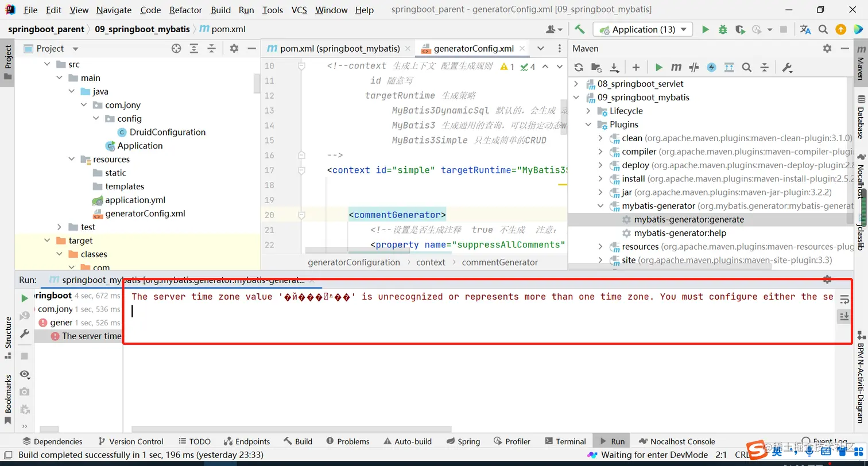Collapse all nodes in the Maven tree

765,68
